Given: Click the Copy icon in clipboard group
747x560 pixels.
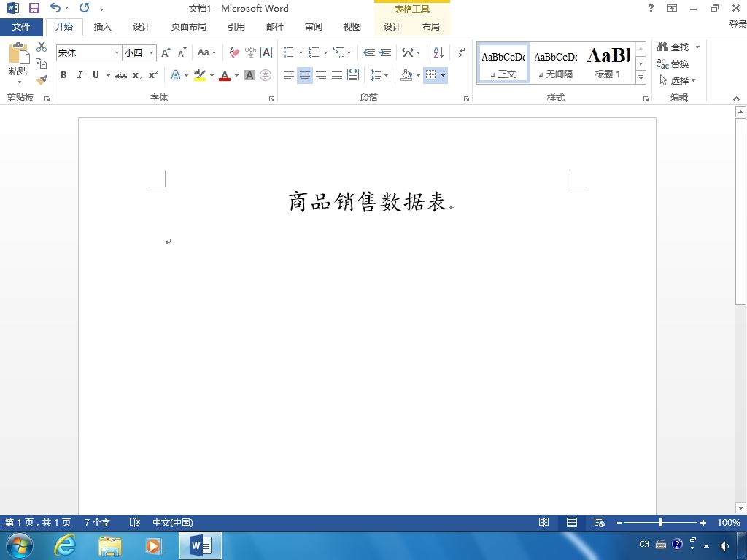Looking at the screenshot, I should (42, 63).
